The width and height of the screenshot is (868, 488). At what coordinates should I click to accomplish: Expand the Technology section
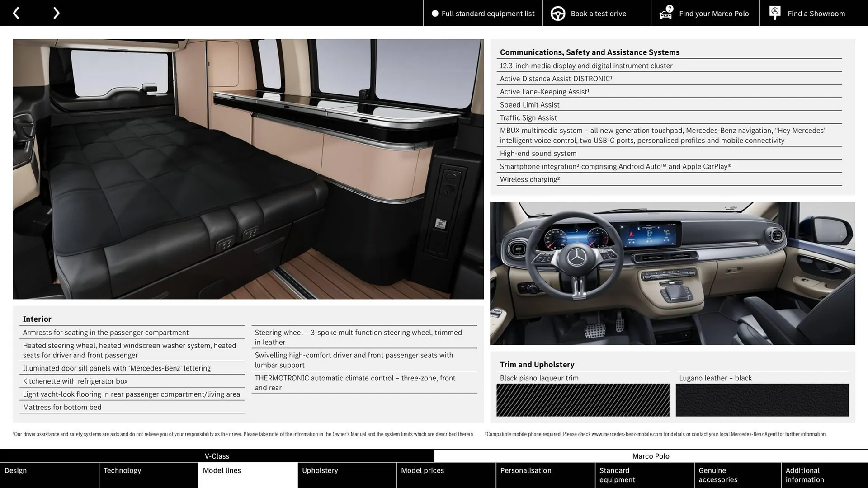[x=122, y=470]
